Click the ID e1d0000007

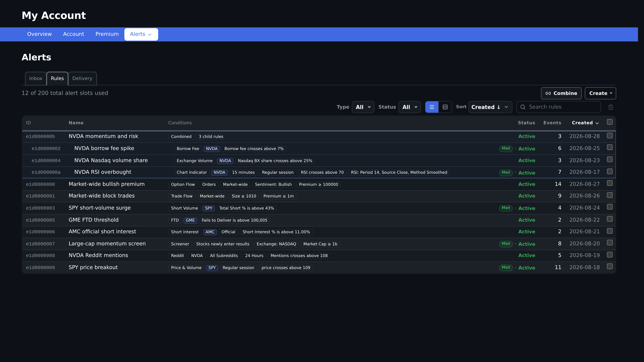40,244
